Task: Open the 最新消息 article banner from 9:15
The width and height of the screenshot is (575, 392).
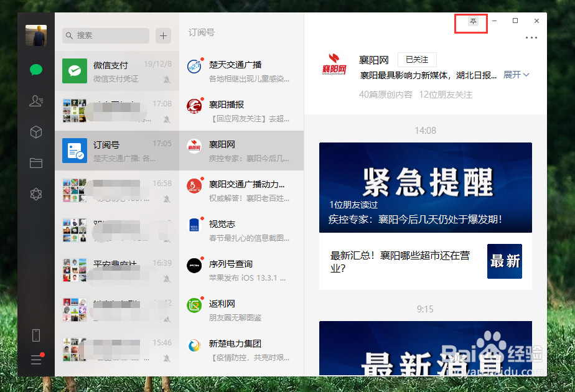Action: click(426, 348)
